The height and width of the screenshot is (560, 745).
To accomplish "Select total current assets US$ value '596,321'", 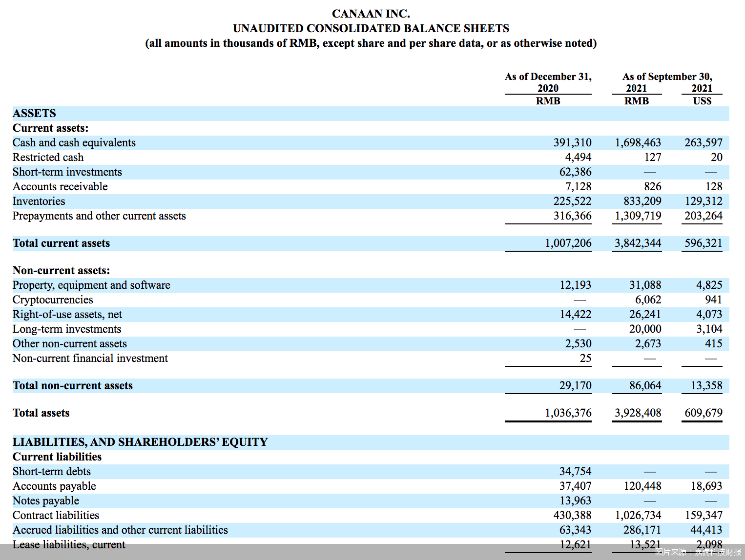I will point(704,243).
